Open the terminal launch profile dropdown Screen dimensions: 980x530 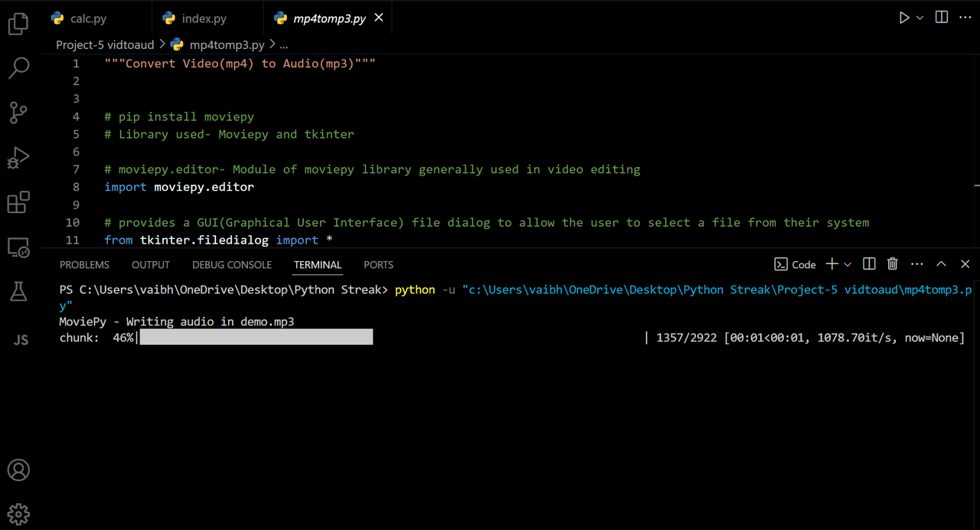point(848,264)
